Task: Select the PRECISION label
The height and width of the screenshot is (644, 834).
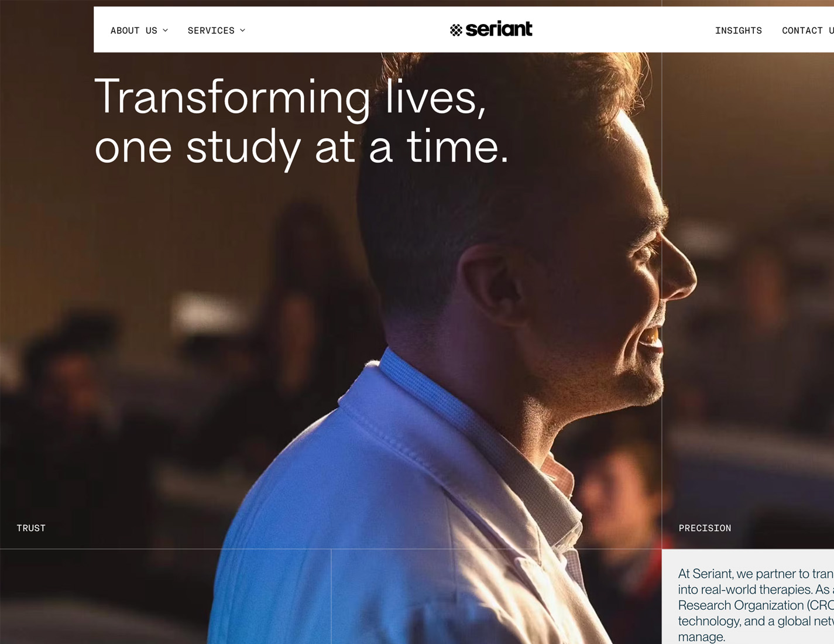Action: pyautogui.click(x=705, y=528)
